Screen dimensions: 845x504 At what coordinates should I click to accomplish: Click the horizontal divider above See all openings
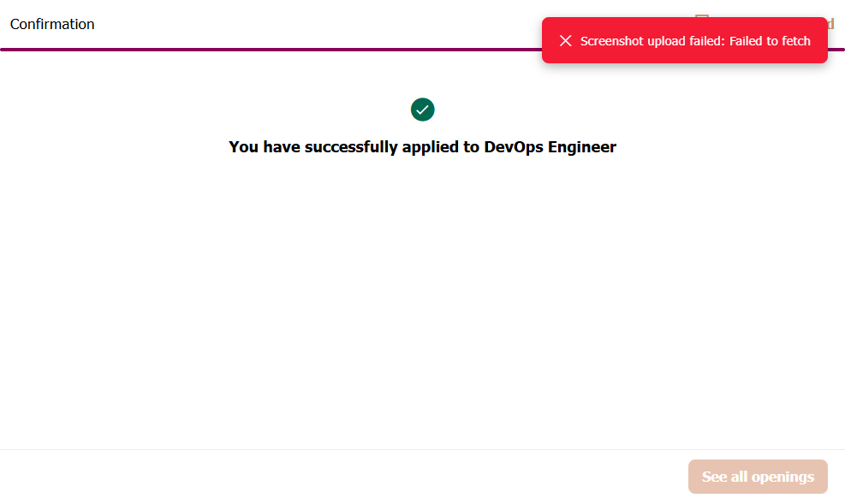(342, 449)
